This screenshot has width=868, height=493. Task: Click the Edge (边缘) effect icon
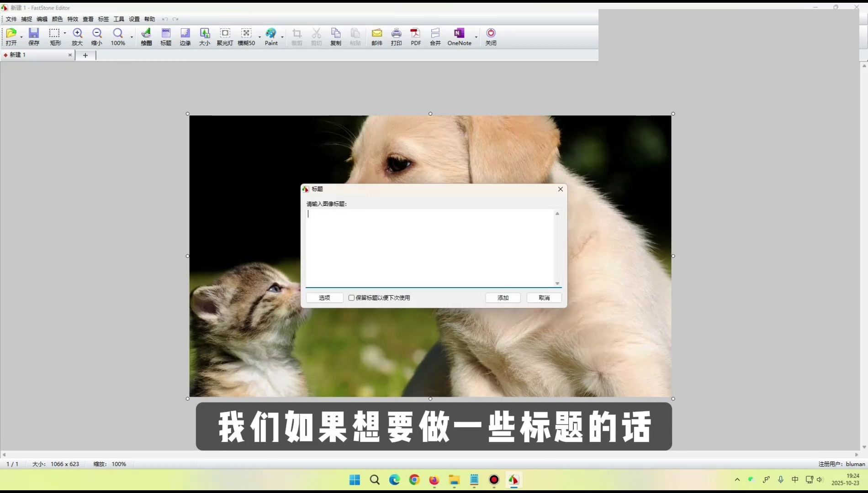coord(185,37)
